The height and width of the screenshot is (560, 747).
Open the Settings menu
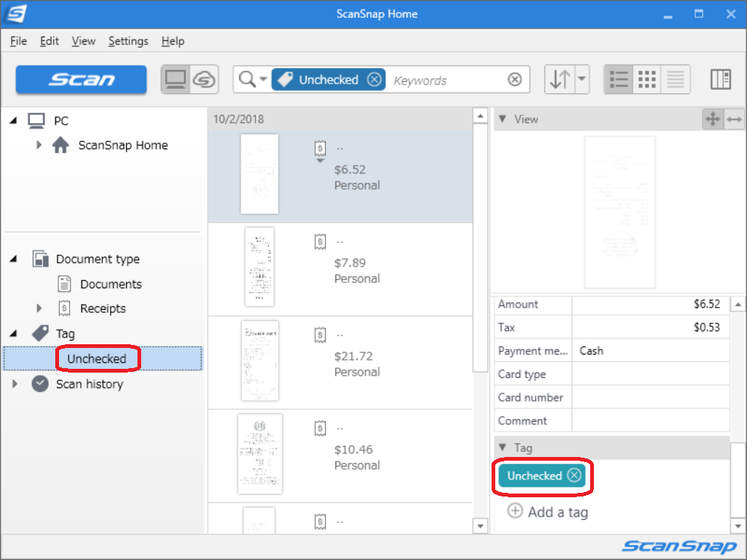(128, 41)
